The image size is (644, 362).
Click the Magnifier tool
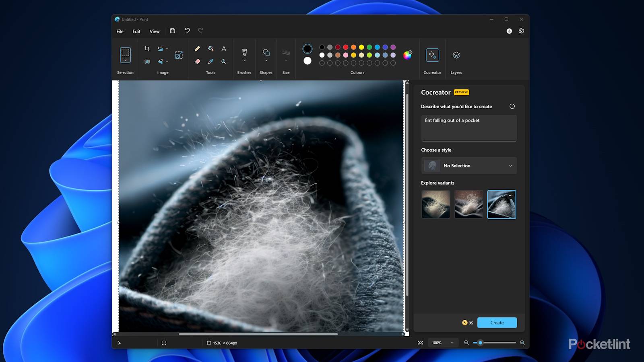224,62
